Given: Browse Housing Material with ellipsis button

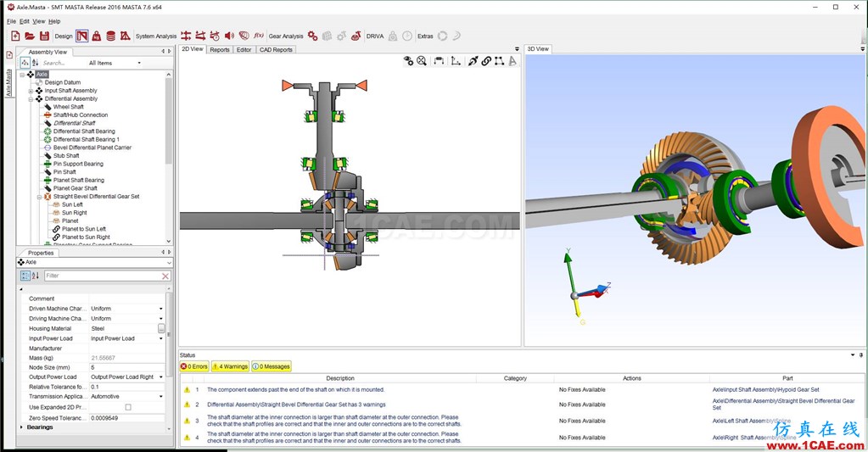Looking at the screenshot, I should click(x=161, y=329).
